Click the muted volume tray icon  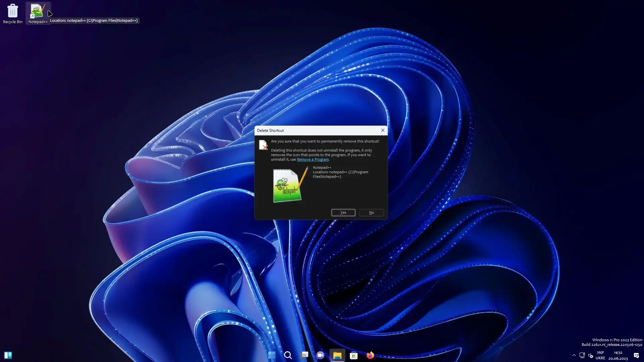[591, 355]
